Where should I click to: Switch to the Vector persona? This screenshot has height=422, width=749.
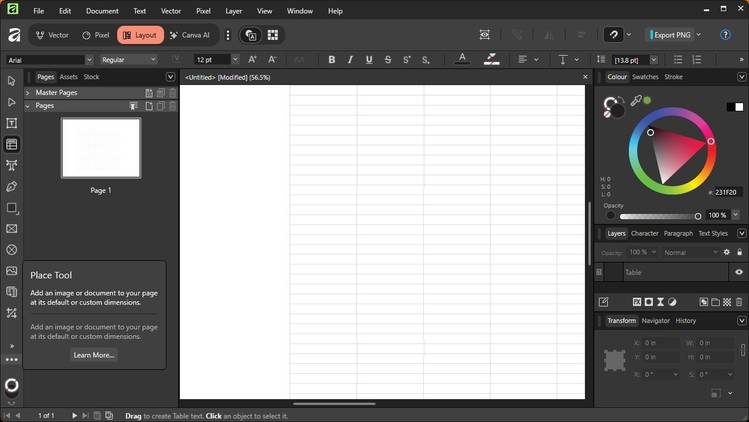(53, 35)
